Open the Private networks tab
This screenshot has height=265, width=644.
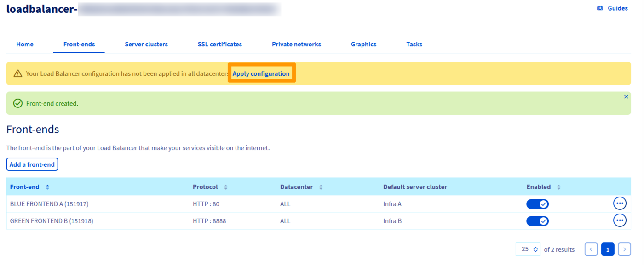point(296,45)
